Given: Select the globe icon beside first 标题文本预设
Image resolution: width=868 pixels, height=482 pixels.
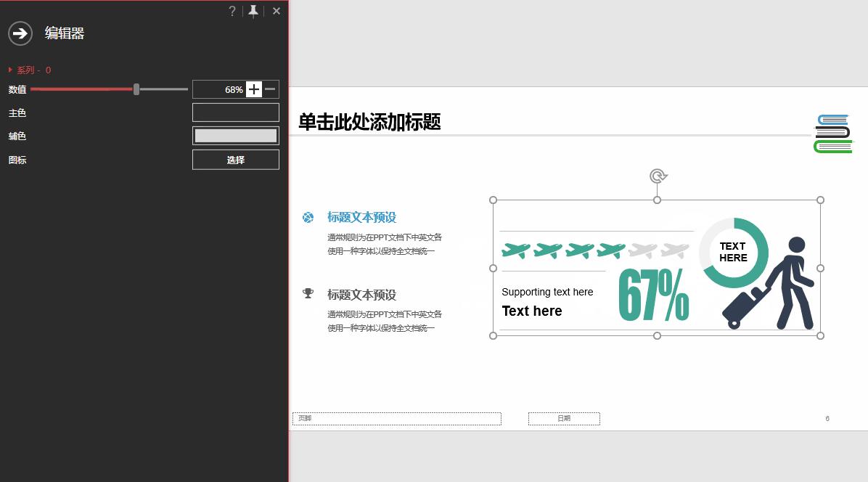Looking at the screenshot, I should click(x=308, y=217).
